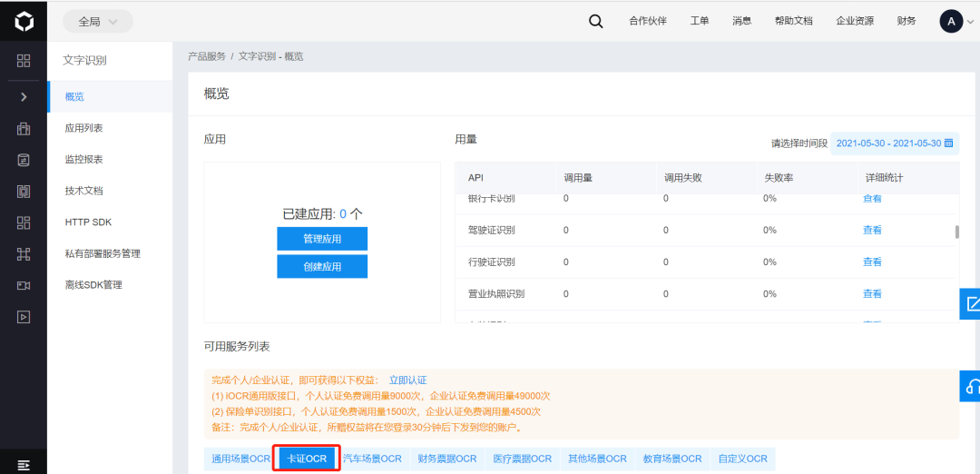Switch to the 通用场景OCR tab

point(240,459)
